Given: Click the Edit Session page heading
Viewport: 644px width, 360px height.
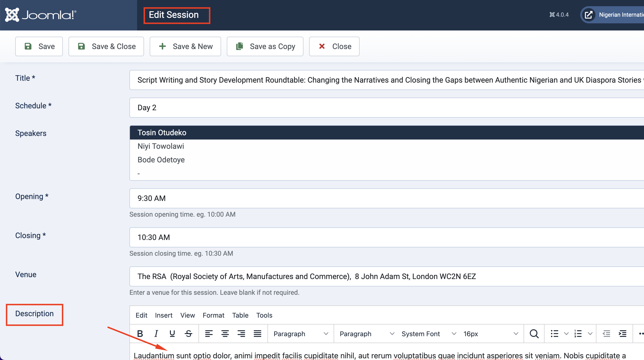Looking at the screenshot, I should [174, 15].
